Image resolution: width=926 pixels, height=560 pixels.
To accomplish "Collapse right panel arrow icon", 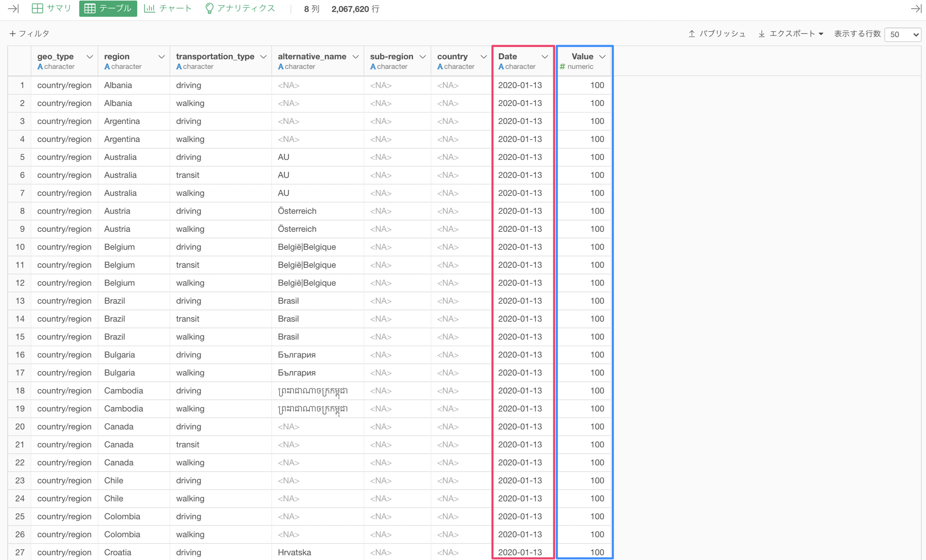I will [915, 9].
